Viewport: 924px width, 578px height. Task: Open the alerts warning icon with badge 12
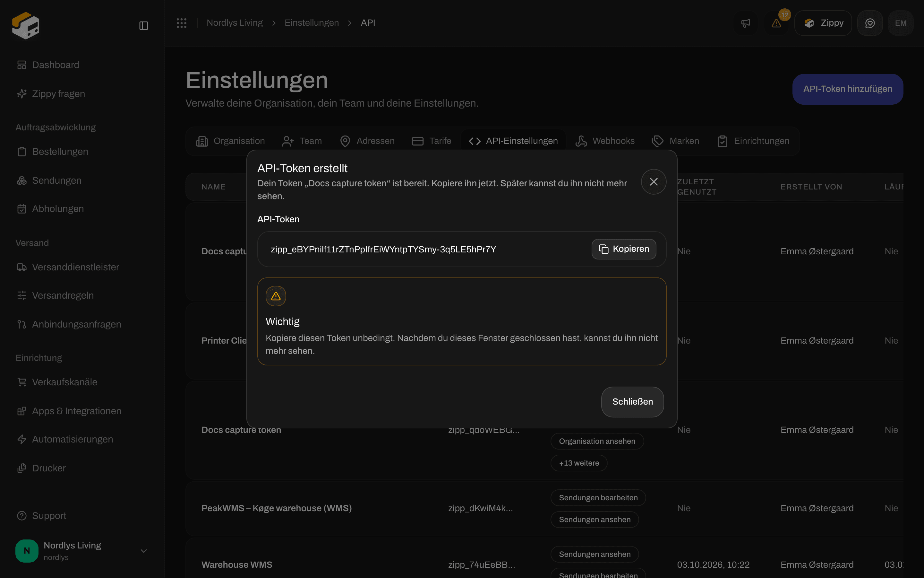776,23
